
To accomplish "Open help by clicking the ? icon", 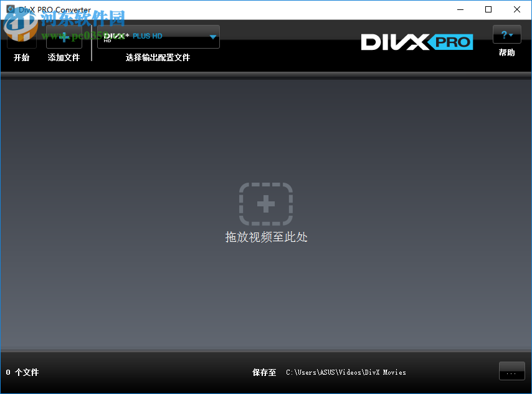I will [503, 34].
